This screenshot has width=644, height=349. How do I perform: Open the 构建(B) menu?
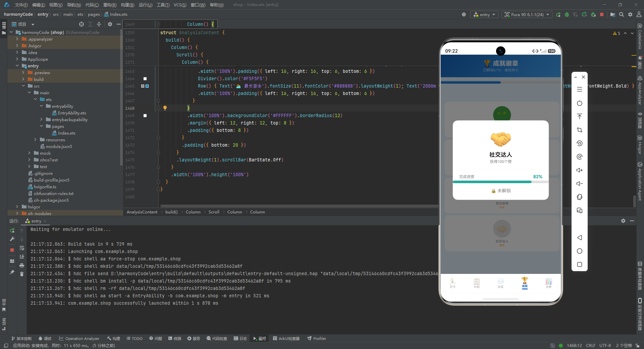127,5
